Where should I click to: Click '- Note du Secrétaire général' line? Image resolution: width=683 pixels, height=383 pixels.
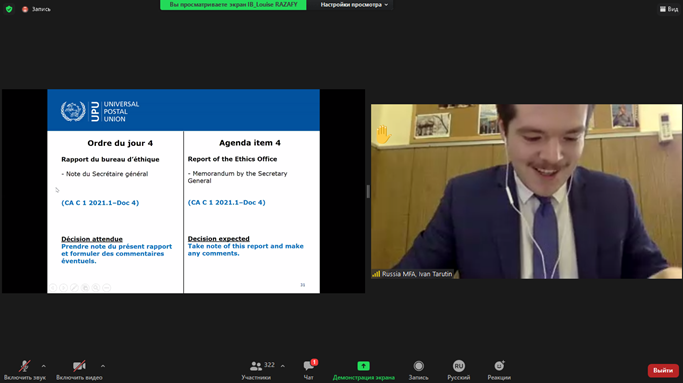[x=105, y=174]
